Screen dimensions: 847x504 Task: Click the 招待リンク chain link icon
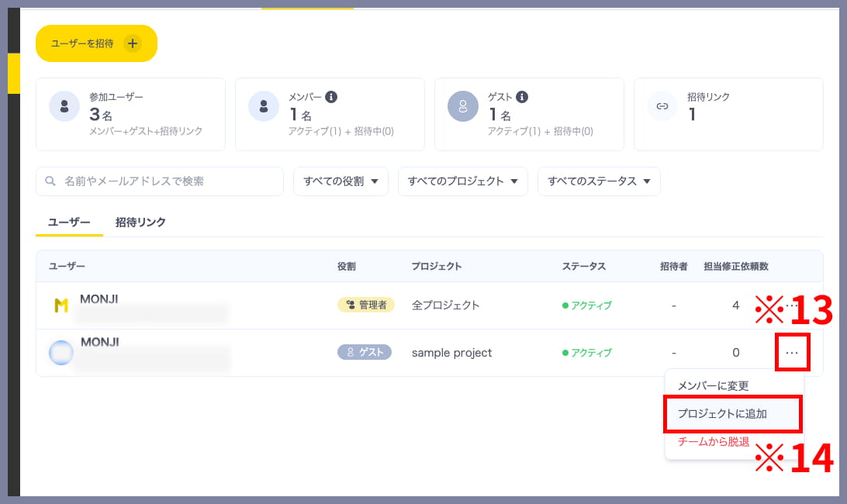pyautogui.click(x=662, y=106)
